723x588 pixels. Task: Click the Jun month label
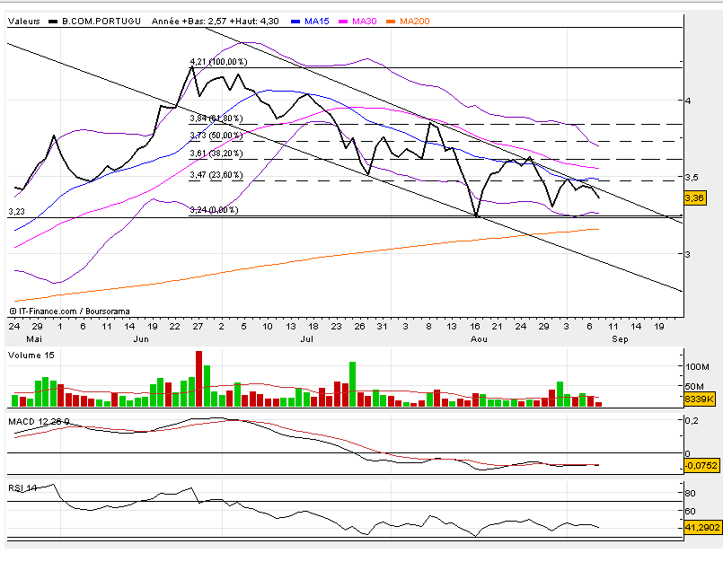click(x=141, y=339)
